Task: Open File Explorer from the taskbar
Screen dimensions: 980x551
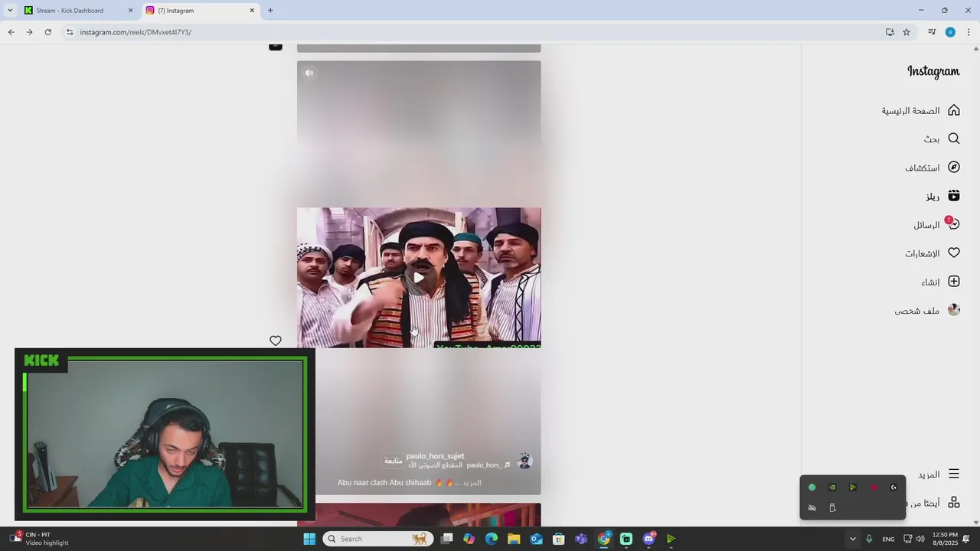Action: click(514, 539)
